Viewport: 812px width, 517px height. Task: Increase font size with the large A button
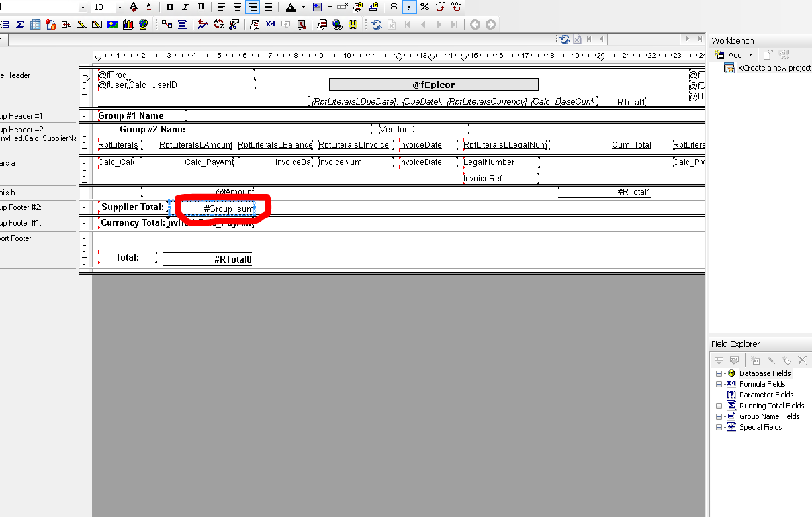[134, 7]
